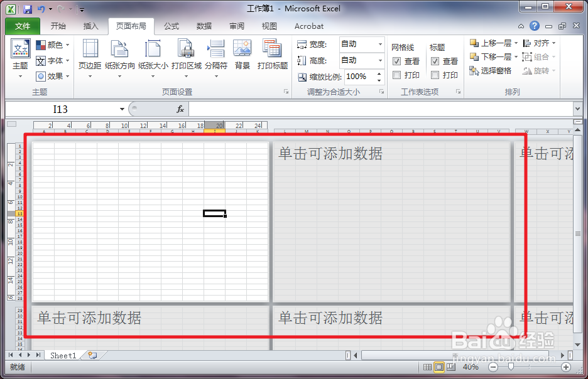Switch to the 公式 tab

[171, 26]
